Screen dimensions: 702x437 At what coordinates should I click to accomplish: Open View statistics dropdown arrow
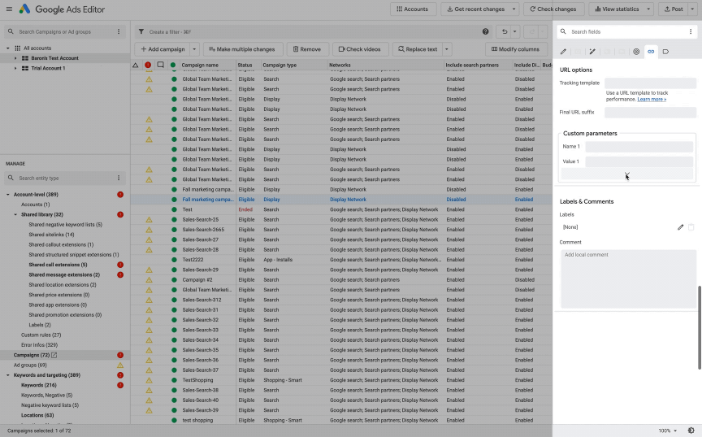pos(648,9)
